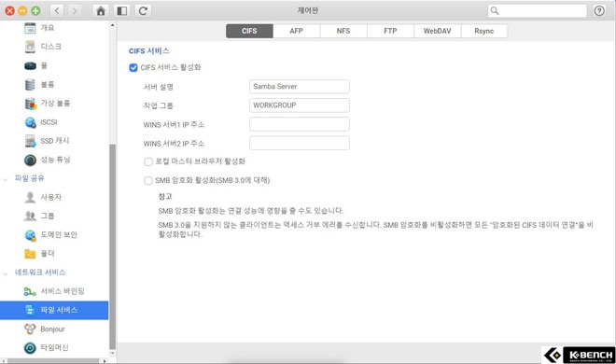616x364 pixels.
Task: Open the 그룹 group icon
Action: click(x=30, y=216)
